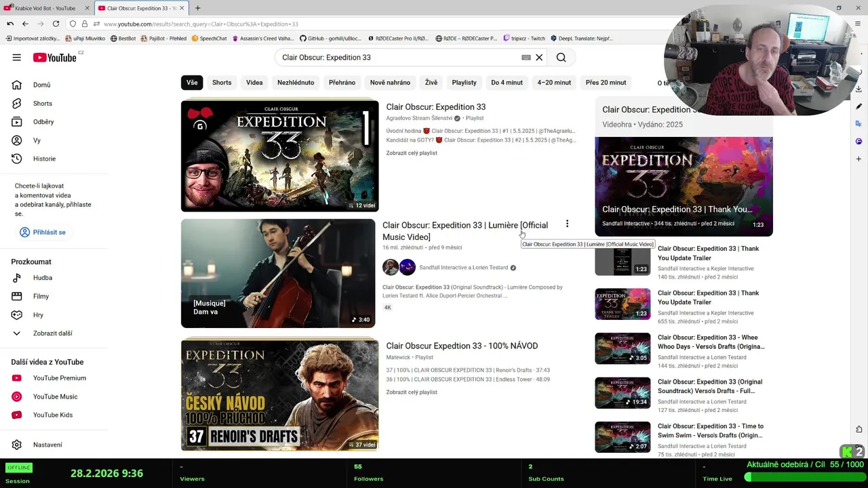The image size is (868, 488).
Task: Select the Do 4 minut filter chip
Action: click(507, 83)
